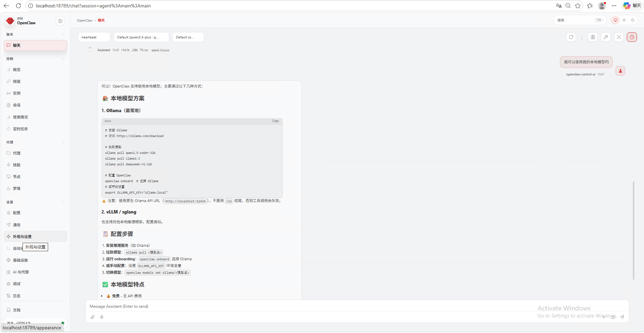Open 实例 in the sidebar
This screenshot has height=333, width=644.
point(35,93)
